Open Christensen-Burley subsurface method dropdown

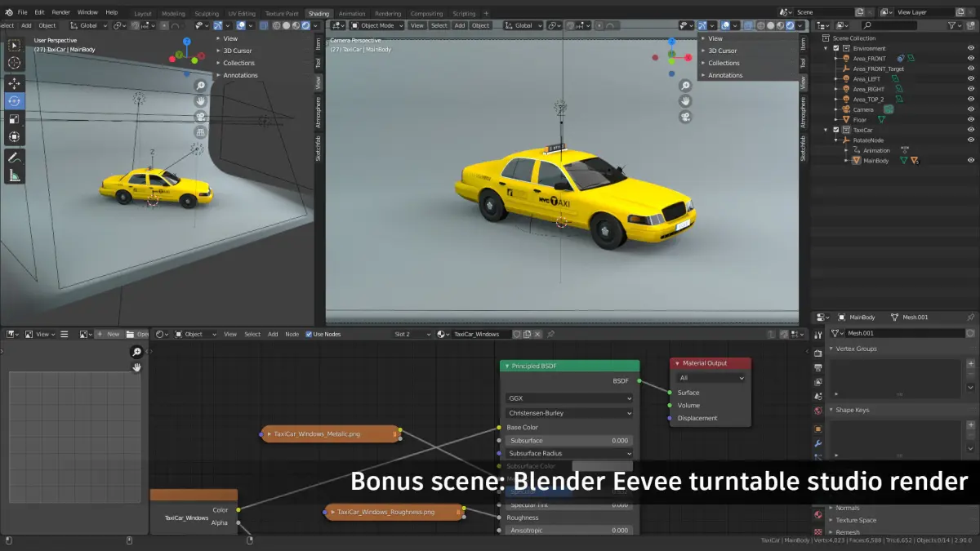pos(568,413)
